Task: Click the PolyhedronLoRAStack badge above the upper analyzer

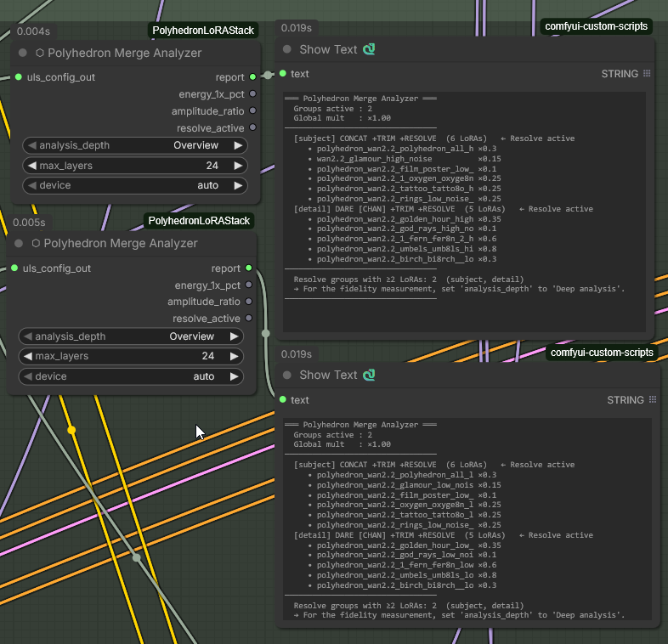Action: click(x=203, y=31)
